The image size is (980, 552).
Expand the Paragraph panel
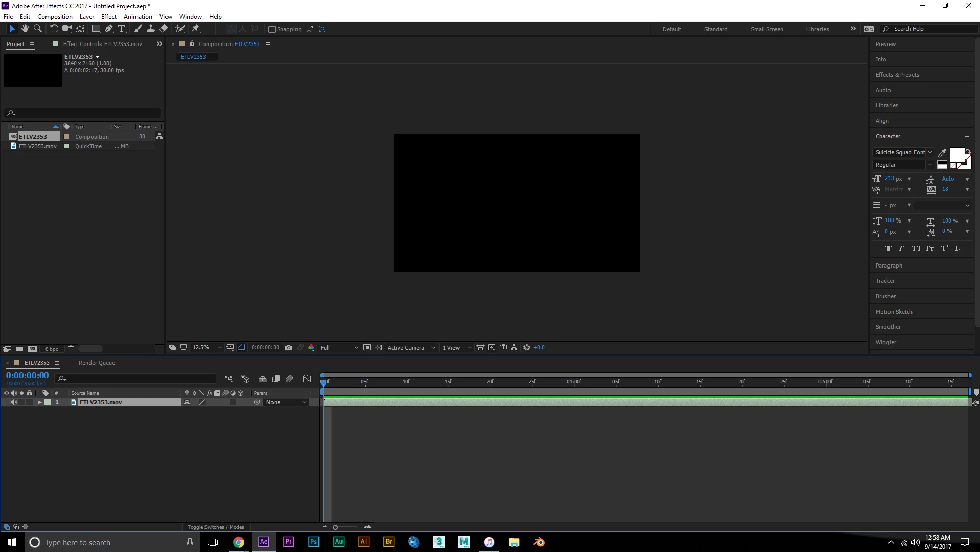click(888, 266)
